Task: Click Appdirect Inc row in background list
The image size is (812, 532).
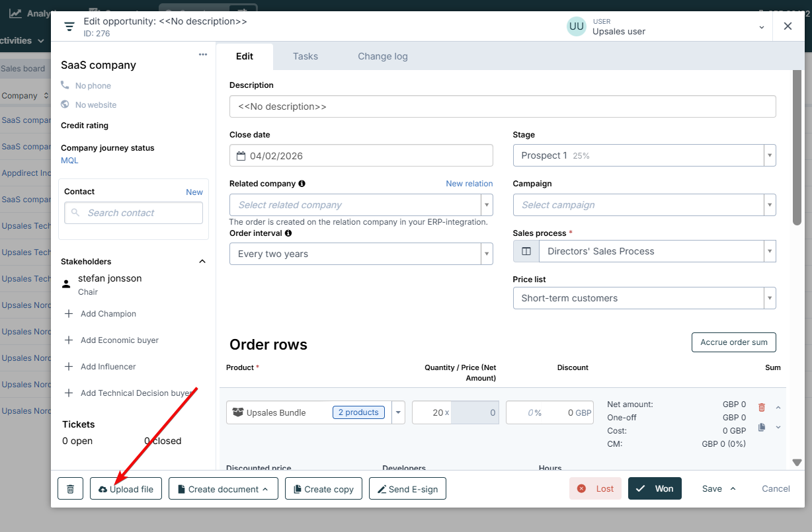Action: tap(26, 173)
